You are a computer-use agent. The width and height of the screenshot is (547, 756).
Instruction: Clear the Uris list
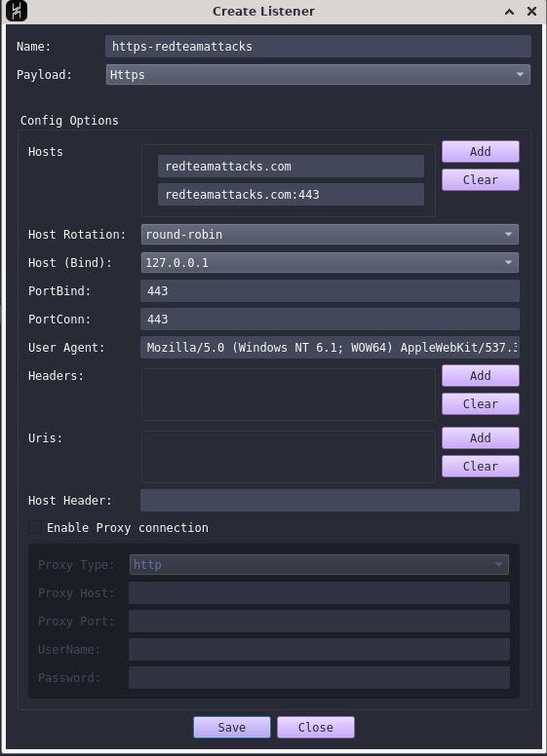click(x=481, y=467)
